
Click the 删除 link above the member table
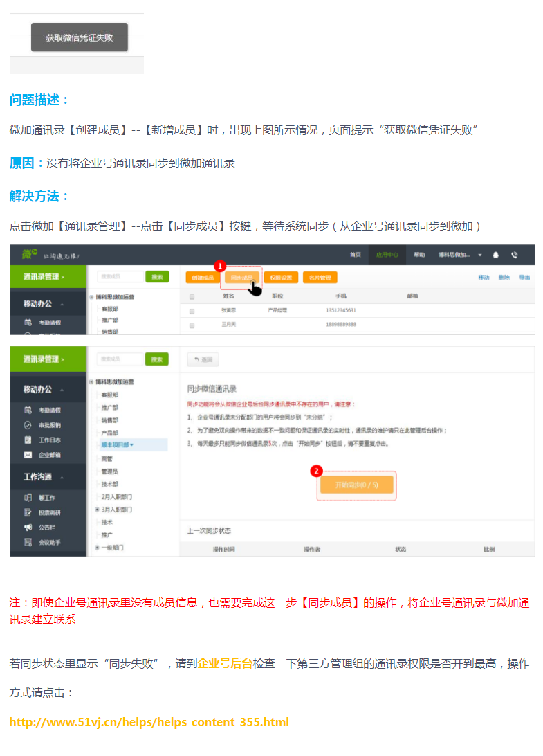504,278
